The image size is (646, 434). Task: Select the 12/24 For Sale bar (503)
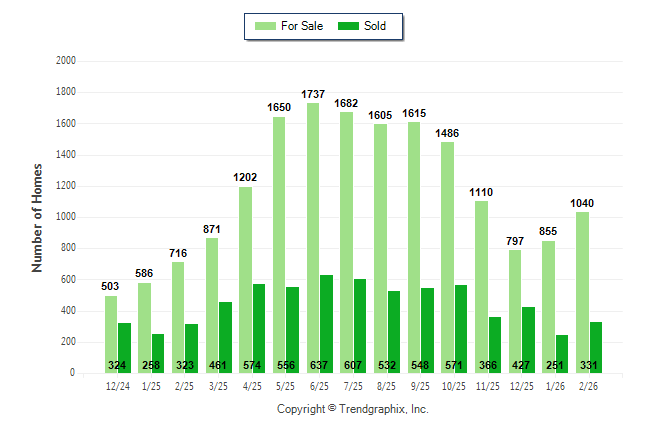pyautogui.click(x=111, y=334)
